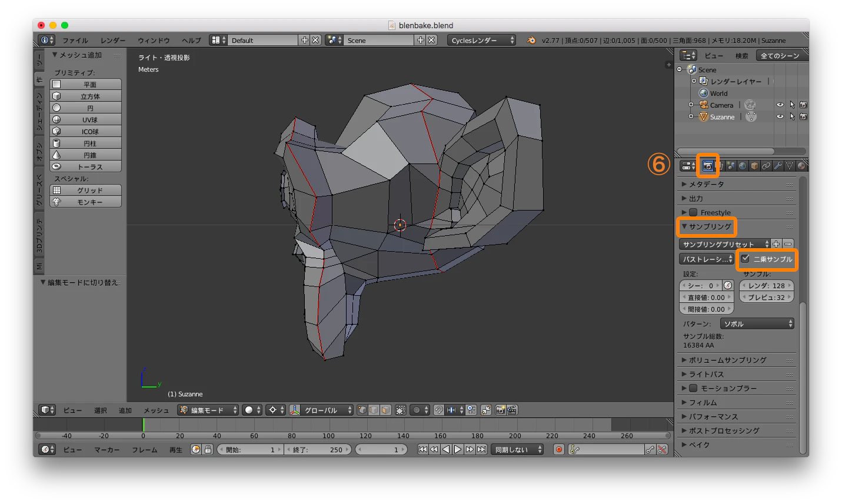The image size is (842, 504).
Task: Toggle limit selection to visible icon
Action: (x=401, y=410)
